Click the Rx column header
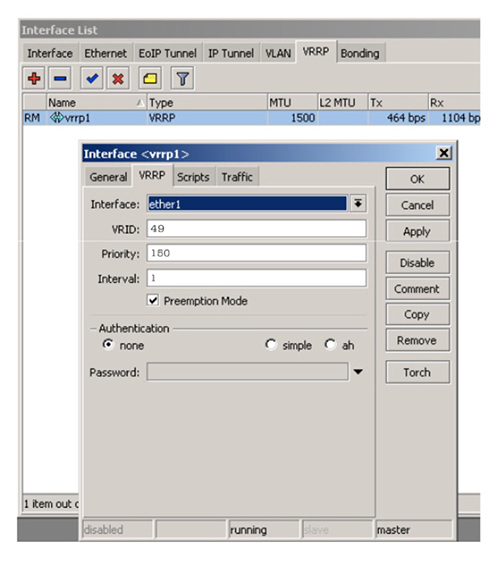The width and height of the screenshot is (500, 566). [x=454, y=103]
